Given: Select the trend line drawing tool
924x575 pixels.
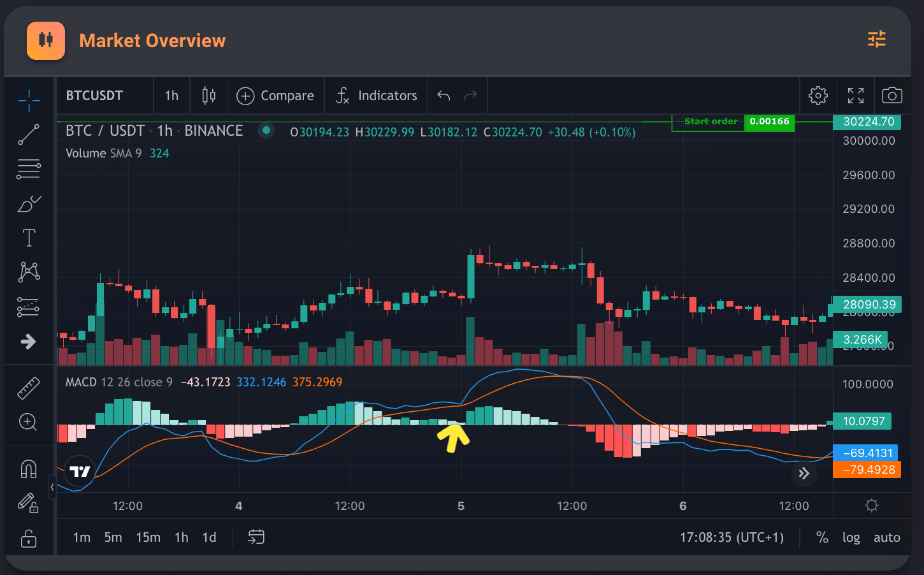Looking at the screenshot, I should 29,135.
